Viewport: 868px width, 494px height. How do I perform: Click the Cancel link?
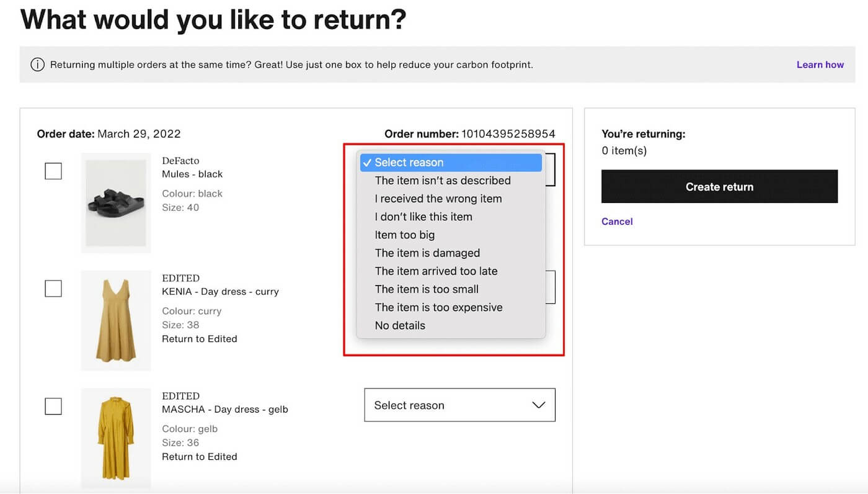click(617, 222)
